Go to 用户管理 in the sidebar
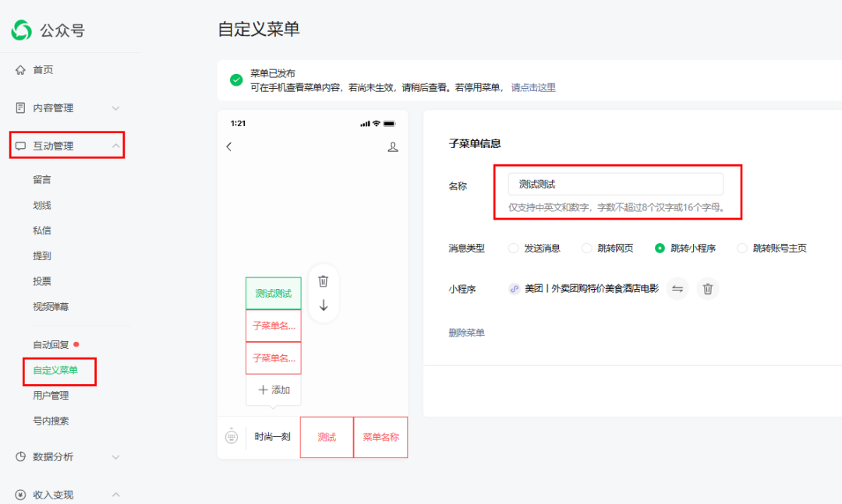Viewport: 842px width, 504px height. (x=51, y=396)
